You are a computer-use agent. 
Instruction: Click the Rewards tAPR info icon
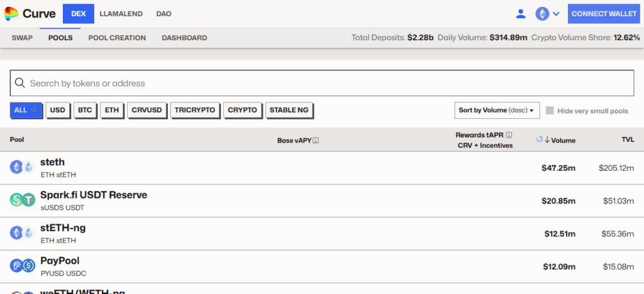click(x=509, y=135)
